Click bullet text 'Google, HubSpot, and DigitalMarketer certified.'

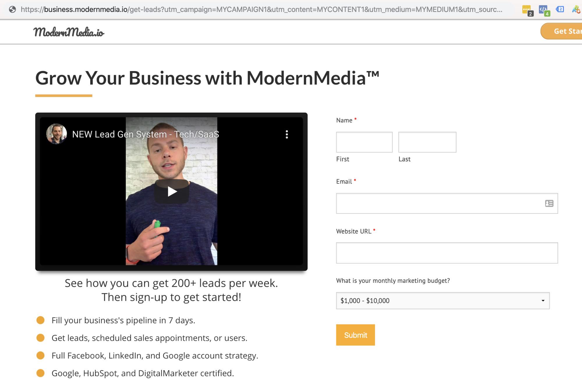(x=143, y=373)
